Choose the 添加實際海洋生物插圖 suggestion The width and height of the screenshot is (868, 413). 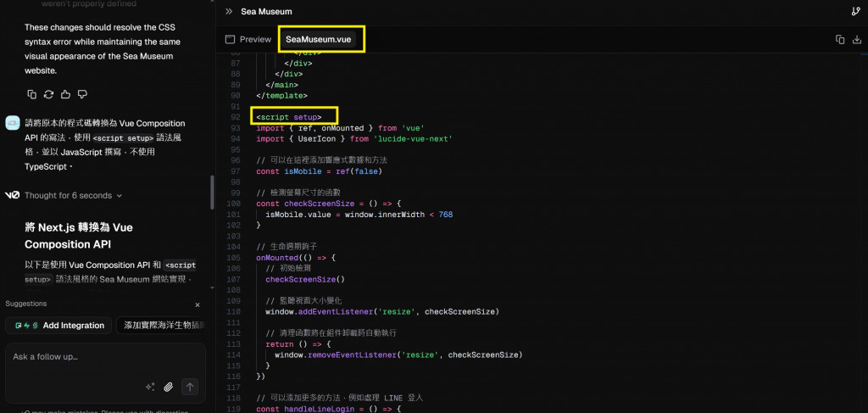[162, 326]
